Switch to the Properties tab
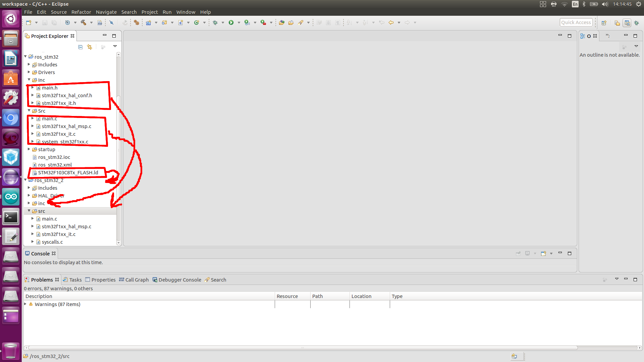Image resolution: width=644 pixels, height=362 pixels. (100, 280)
